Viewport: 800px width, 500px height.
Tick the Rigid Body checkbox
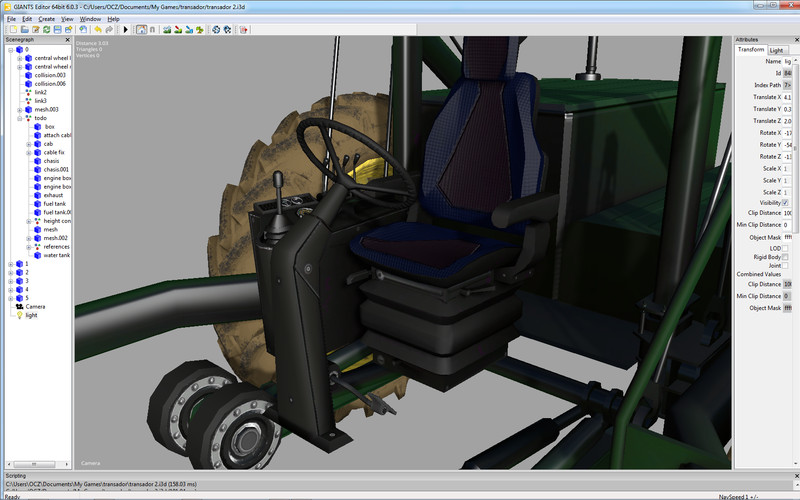(785, 257)
